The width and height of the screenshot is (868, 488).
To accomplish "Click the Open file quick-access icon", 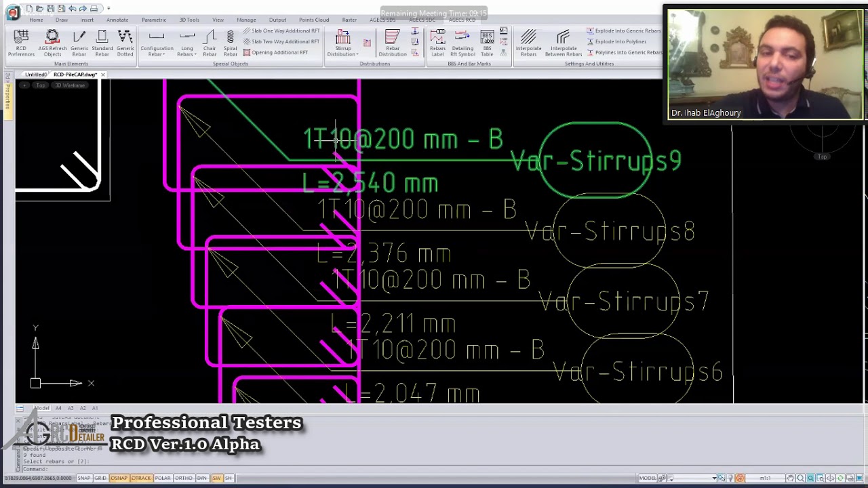I will 39,9.
